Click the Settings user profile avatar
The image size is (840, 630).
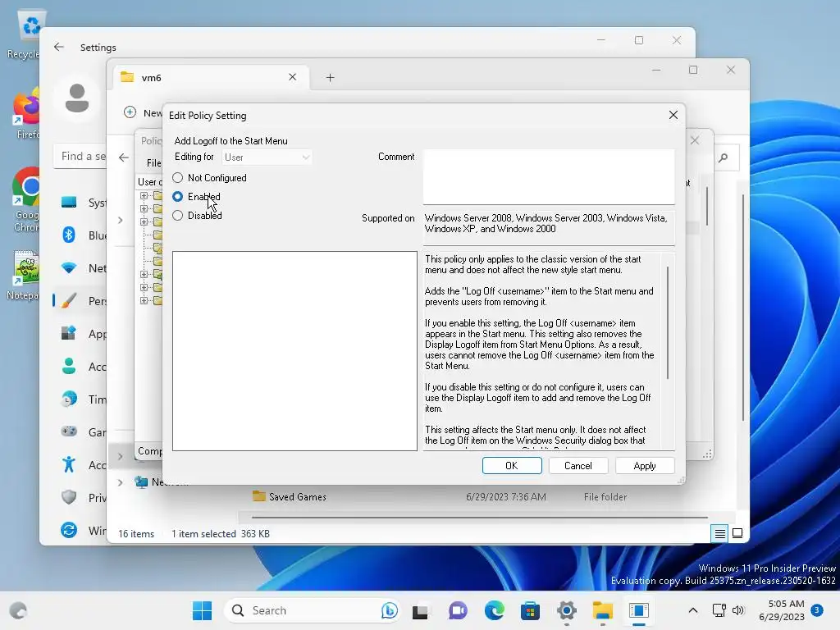click(x=76, y=98)
